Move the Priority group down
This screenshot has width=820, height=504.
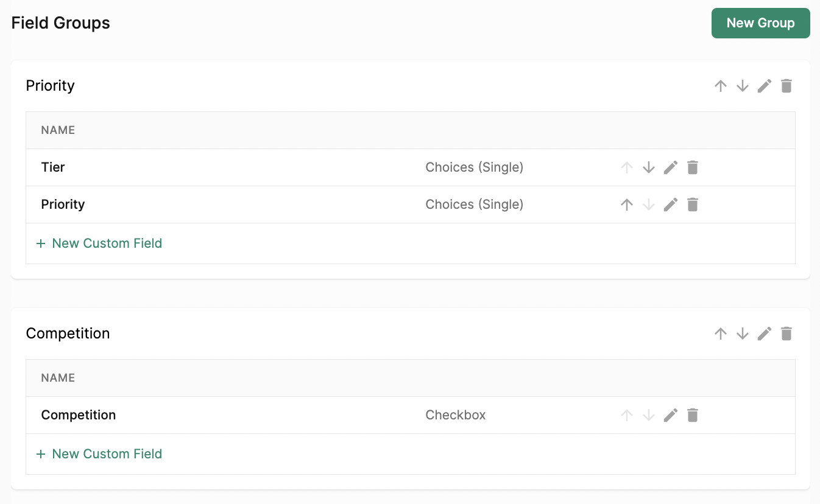[743, 86]
